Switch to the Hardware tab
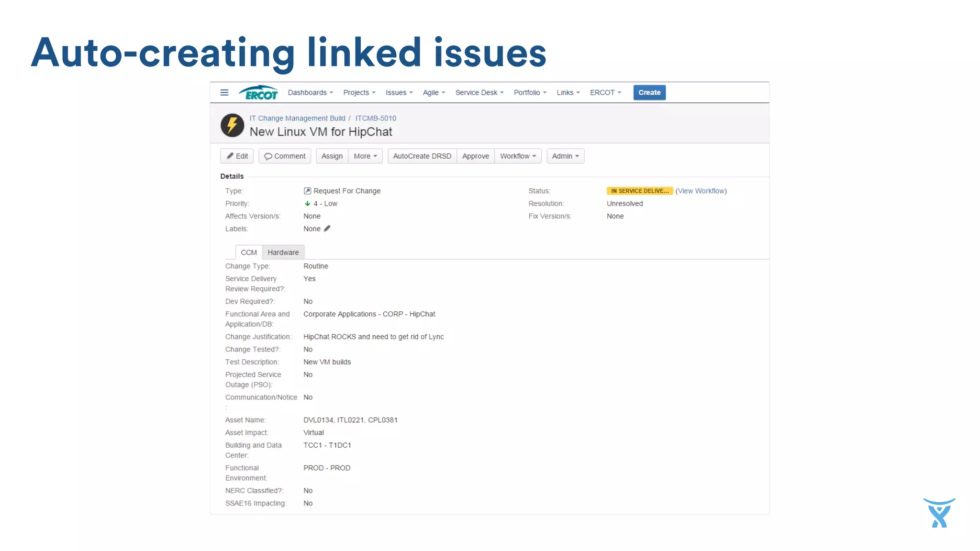 click(x=283, y=252)
